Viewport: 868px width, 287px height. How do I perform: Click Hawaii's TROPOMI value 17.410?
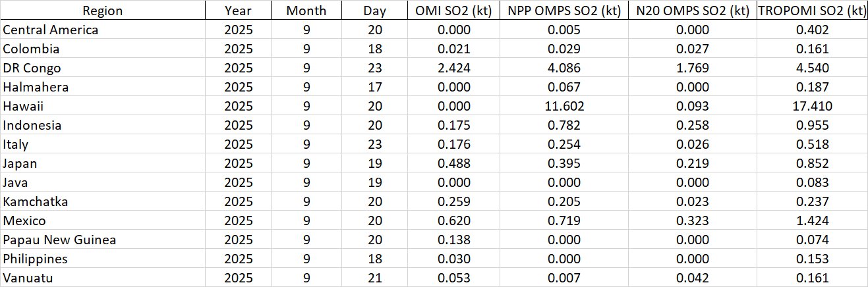pyautogui.click(x=811, y=106)
